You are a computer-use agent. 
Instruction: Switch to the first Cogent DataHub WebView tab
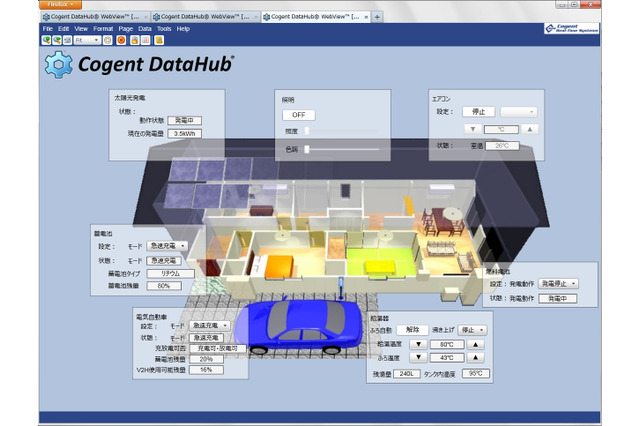[x=97, y=17]
